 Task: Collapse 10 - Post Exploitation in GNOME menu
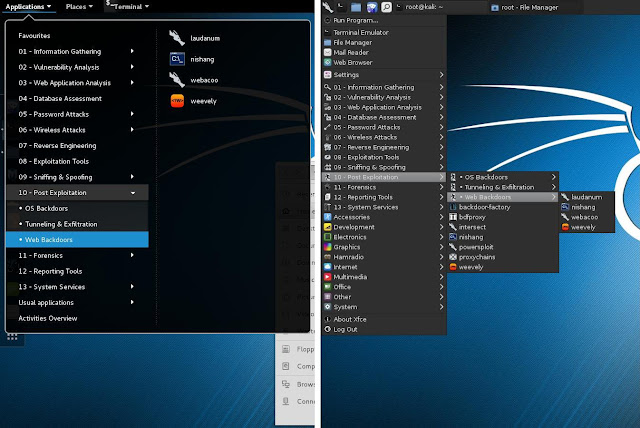[77, 193]
